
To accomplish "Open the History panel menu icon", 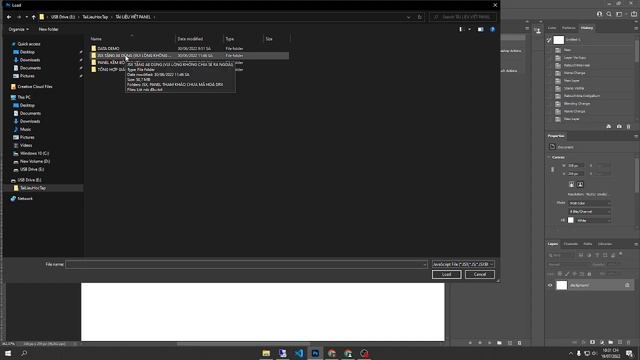I will pyautogui.click(x=636, y=28).
